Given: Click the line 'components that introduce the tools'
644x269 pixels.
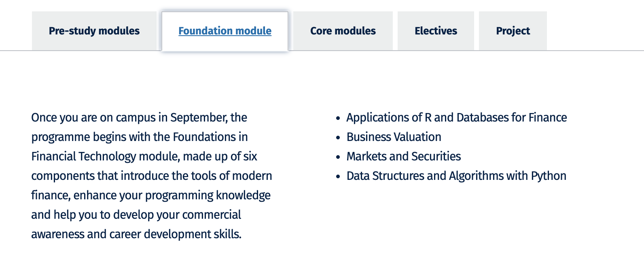Looking at the screenshot, I should click(x=152, y=176).
